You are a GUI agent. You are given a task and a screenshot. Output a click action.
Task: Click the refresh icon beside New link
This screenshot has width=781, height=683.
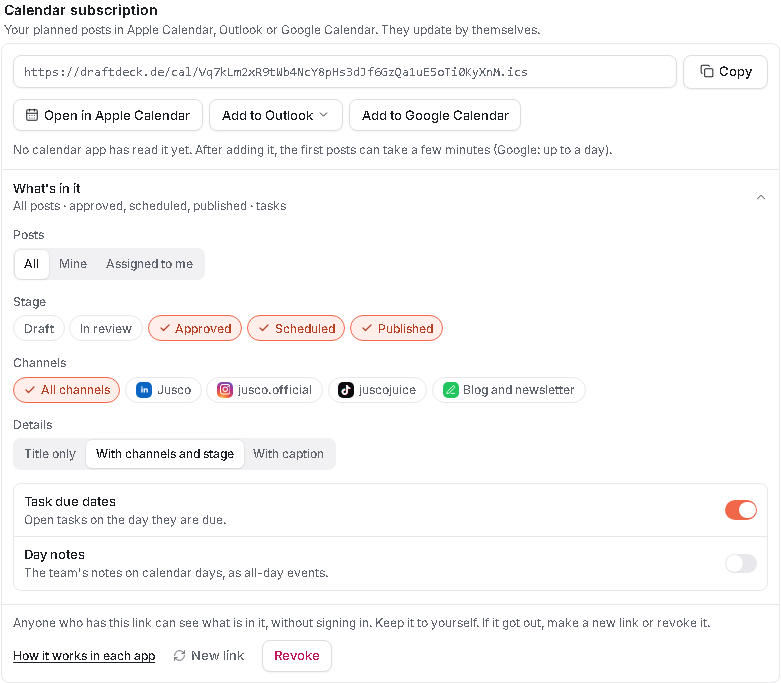pyautogui.click(x=179, y=655)
